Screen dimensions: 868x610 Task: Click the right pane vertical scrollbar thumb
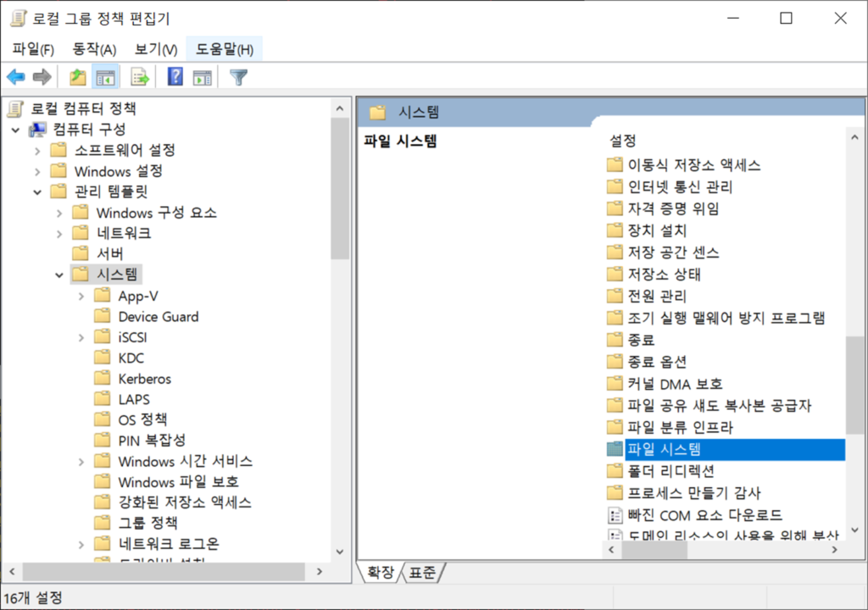855,385
